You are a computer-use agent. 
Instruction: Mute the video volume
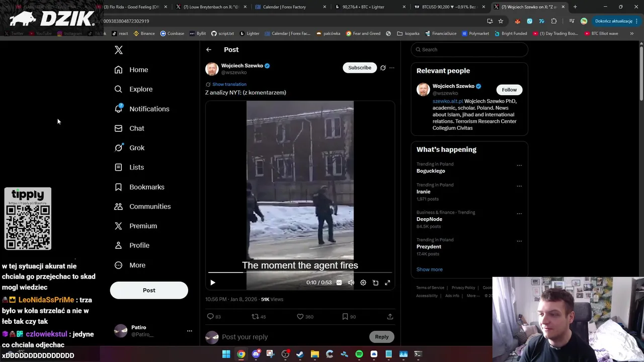tap(351, 283)
